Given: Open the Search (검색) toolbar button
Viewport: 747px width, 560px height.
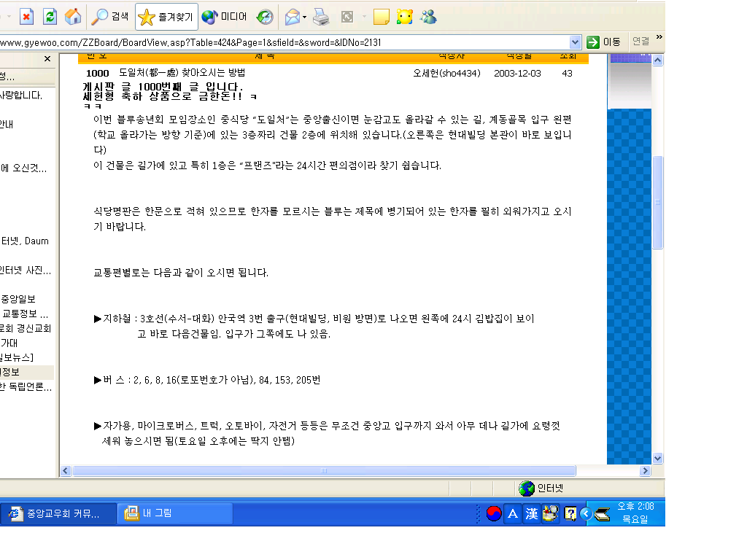Looking at the screenshot, I should (x=110, y=16).
